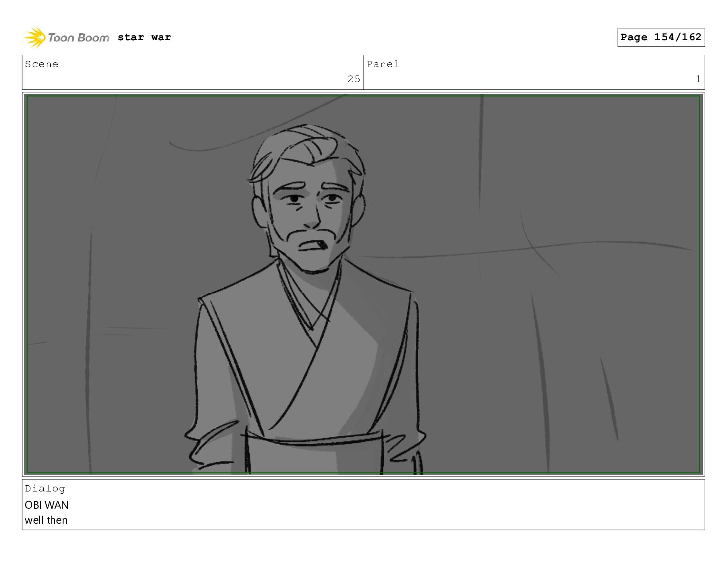Click scene number '25'

354,79
